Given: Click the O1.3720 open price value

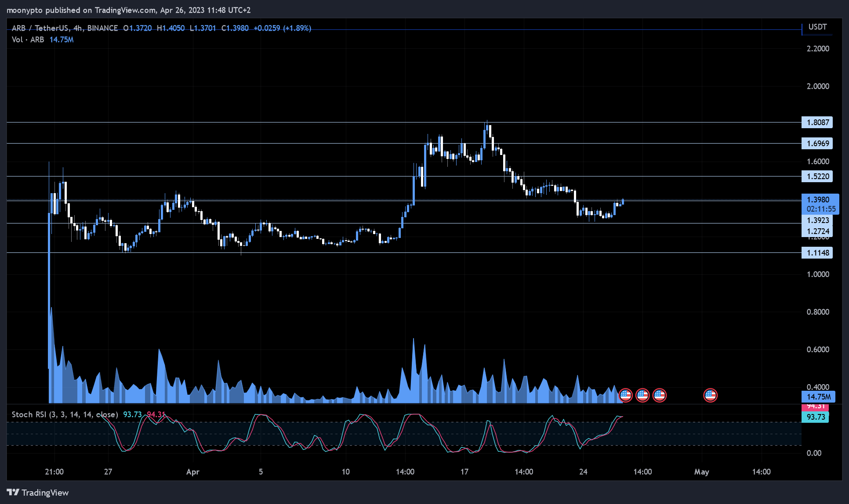Looking at the screenshot, I should click(138, 28).
